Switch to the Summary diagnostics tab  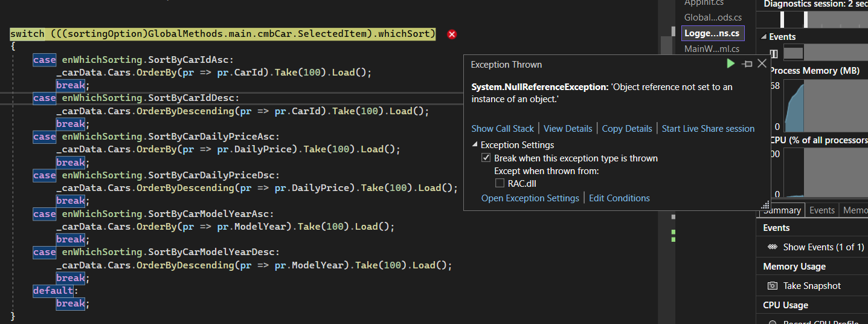click(x=782, y=210)
